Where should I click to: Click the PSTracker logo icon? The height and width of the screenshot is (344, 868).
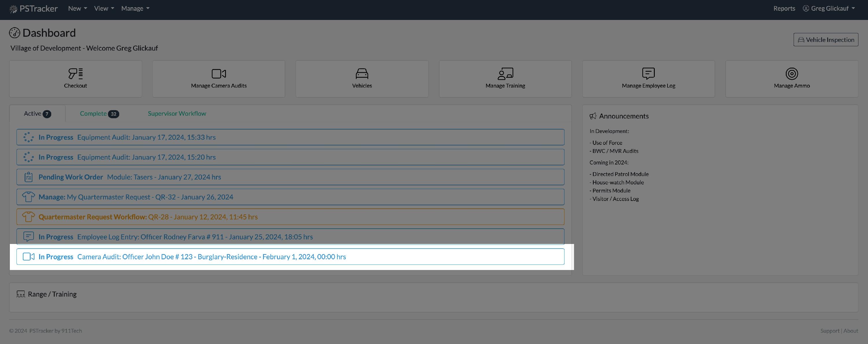pyautogui.click(x=13, y=9)
